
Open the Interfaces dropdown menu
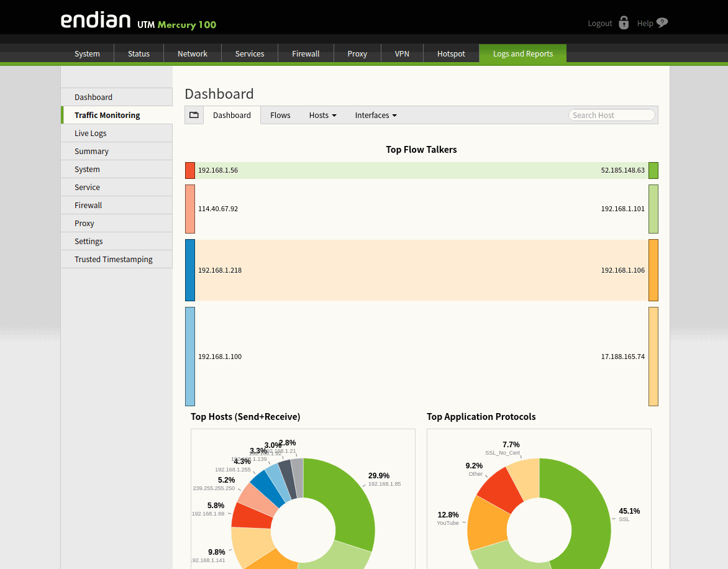[376, 115]
